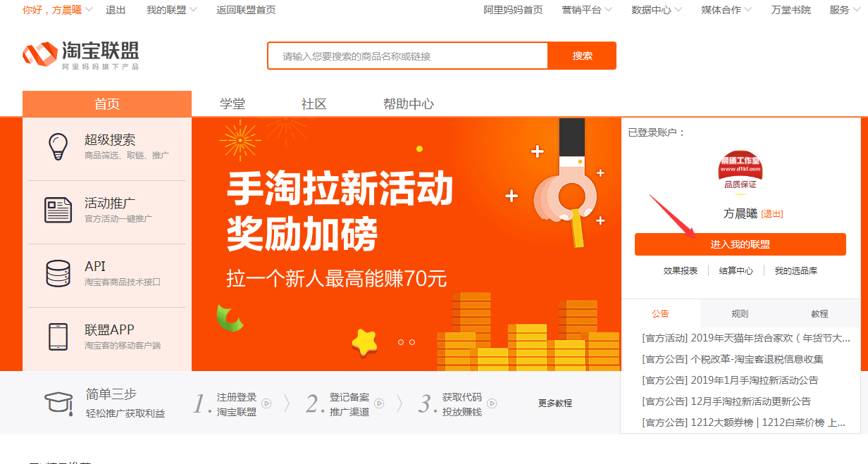This screenshot has height=464, width=868.
Task: Switch to the 学堂 navigation tab
Action: click(x=232, y=104)
